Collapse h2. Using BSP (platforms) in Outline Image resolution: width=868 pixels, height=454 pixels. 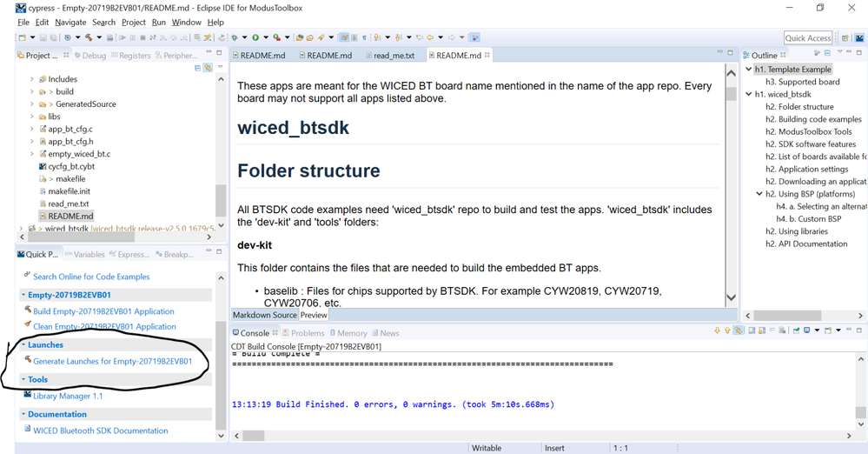tap(759, 194)
